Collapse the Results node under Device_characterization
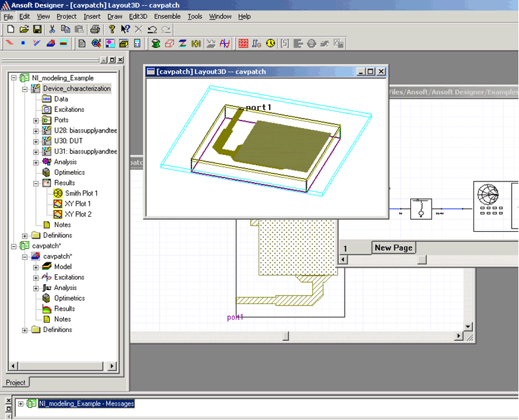The width and height of the screenshot is (519, 420). coord(36,184)
